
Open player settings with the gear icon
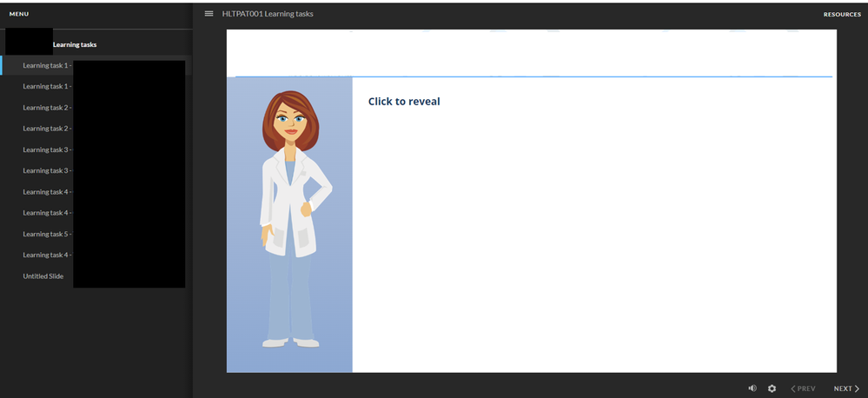click(x=772, y=388)
